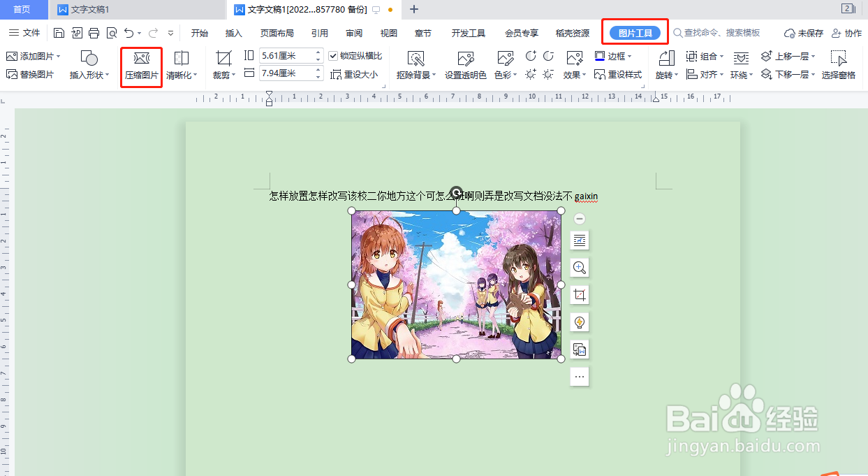Viewport: 868px width, 476px height.
Task: Expand Align (对齐) dropdown
Action: click(722, 75)
